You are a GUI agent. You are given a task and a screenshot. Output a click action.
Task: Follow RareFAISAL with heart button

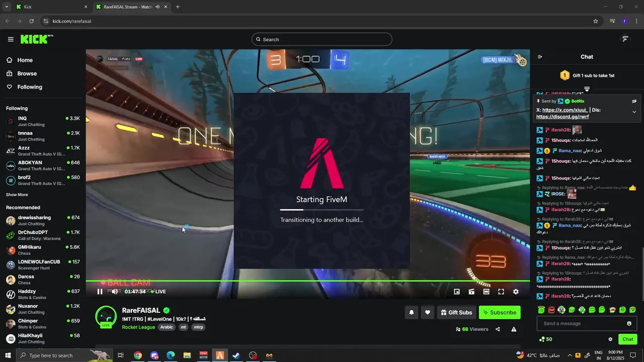tap(427, 312)
